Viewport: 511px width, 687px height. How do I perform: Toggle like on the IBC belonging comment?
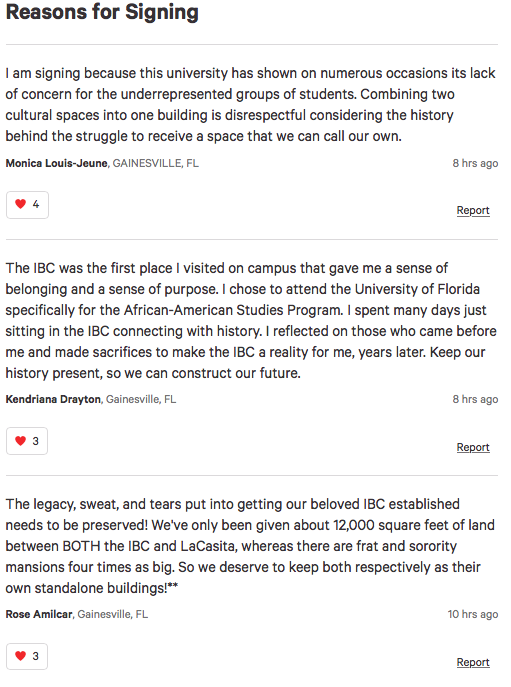coord(27,441)
